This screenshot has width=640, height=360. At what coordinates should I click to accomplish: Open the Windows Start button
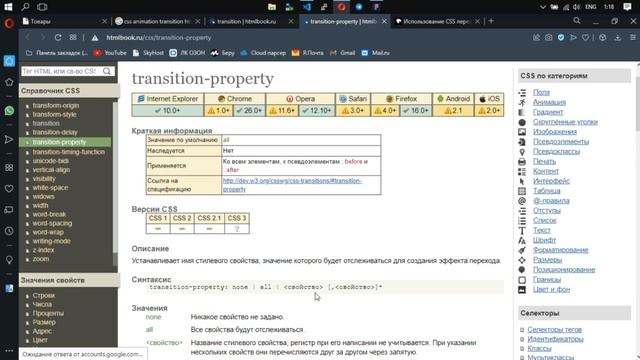point(8,7)
